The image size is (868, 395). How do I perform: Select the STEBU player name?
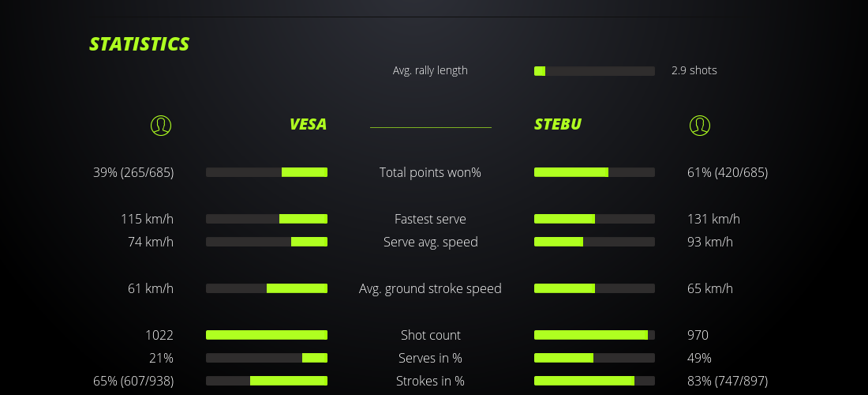pyautogui.click(x=558, y=124)
